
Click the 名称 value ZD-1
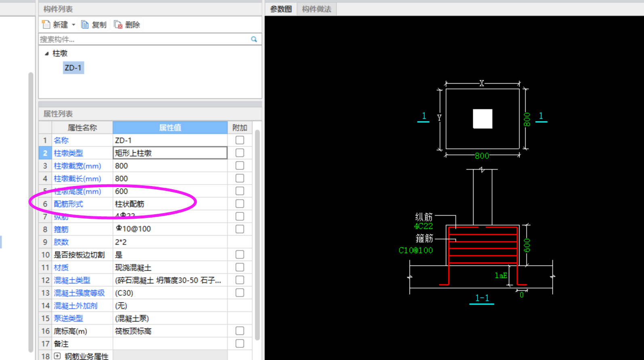tap(170, 140)
